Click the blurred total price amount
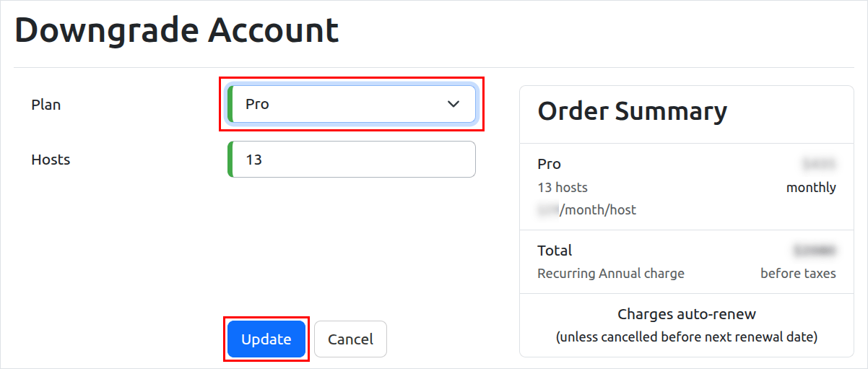 pyautogui.click(x=815, y=251)
